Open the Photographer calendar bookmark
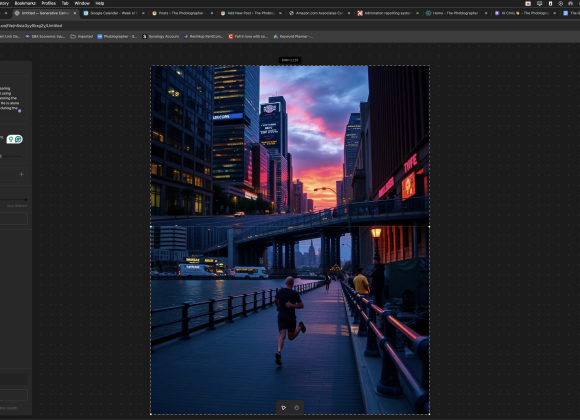The image size is (580, 420). click(x=117, y=36)
